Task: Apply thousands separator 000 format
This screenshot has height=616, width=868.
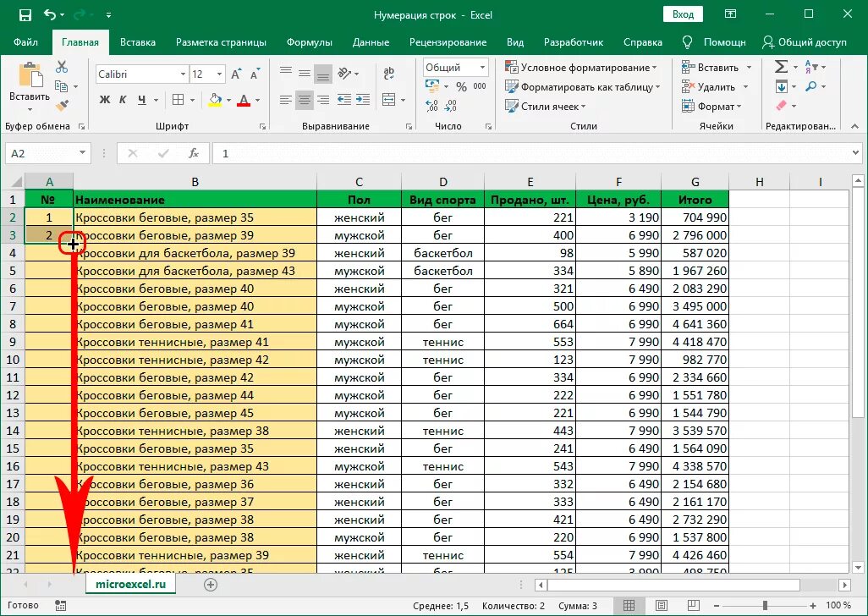Action: point(480,86)
